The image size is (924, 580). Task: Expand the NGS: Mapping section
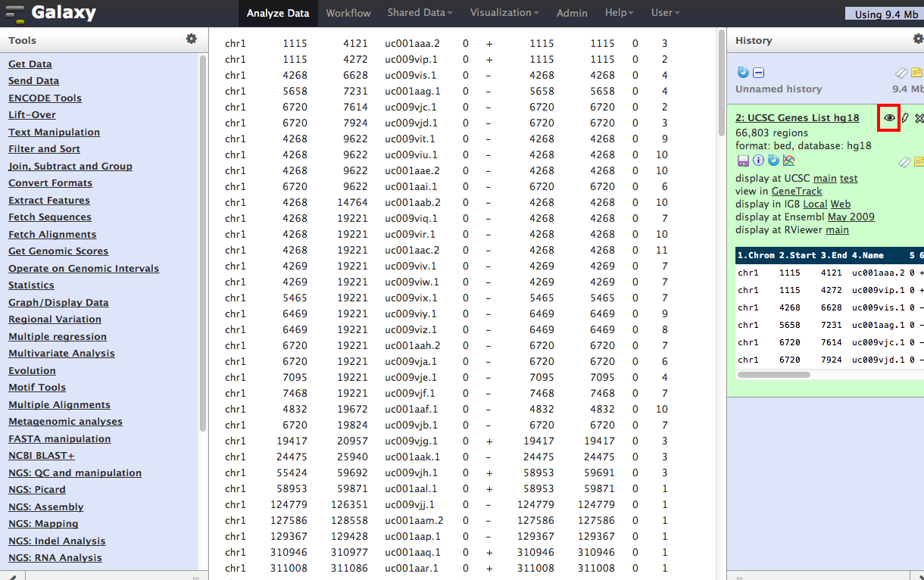pos(43,524)
